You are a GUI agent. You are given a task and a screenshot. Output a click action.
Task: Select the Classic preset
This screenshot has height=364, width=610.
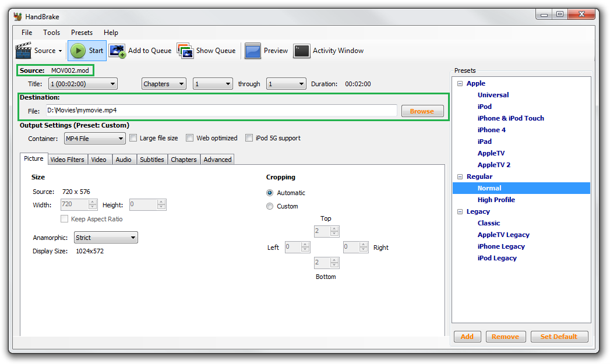click(x=489, y=223)
